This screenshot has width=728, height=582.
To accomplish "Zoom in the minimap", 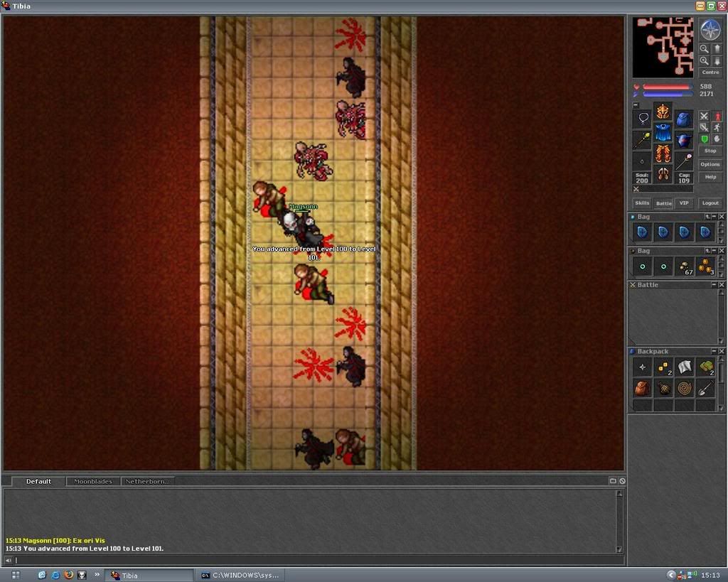I will [705, 61].
